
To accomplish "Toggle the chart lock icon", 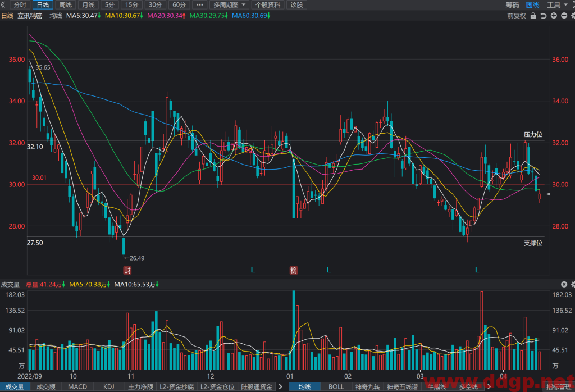I will [533, 16].
